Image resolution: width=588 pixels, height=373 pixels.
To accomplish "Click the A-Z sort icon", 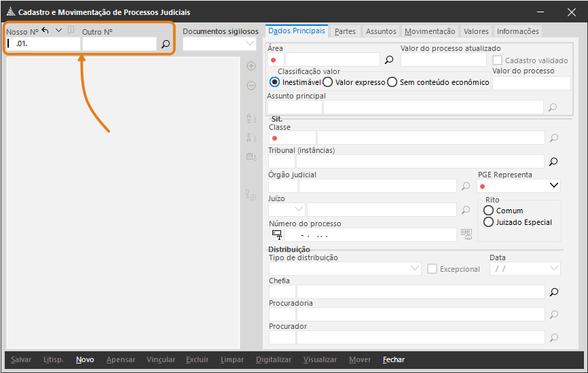I will click(251, 119).
